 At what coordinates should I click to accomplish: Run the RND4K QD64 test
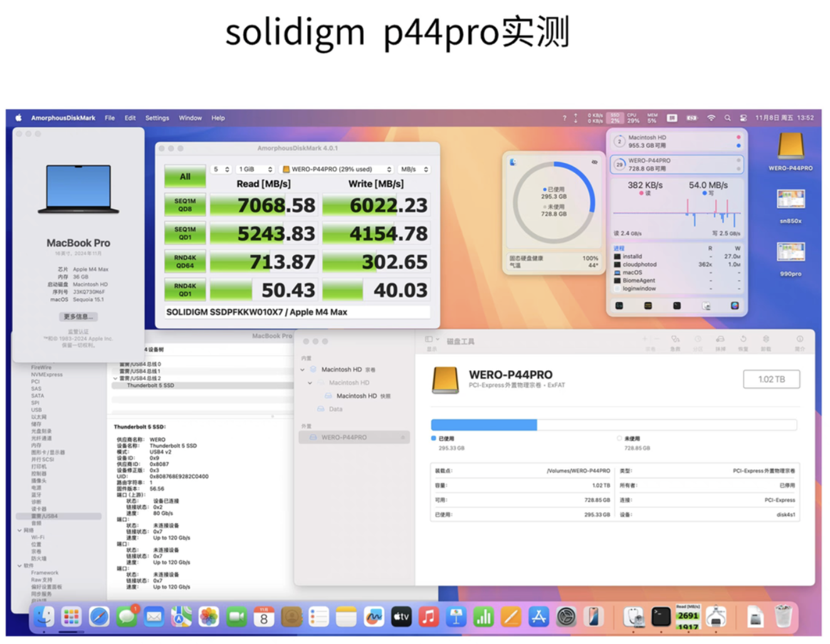(185, 261)
